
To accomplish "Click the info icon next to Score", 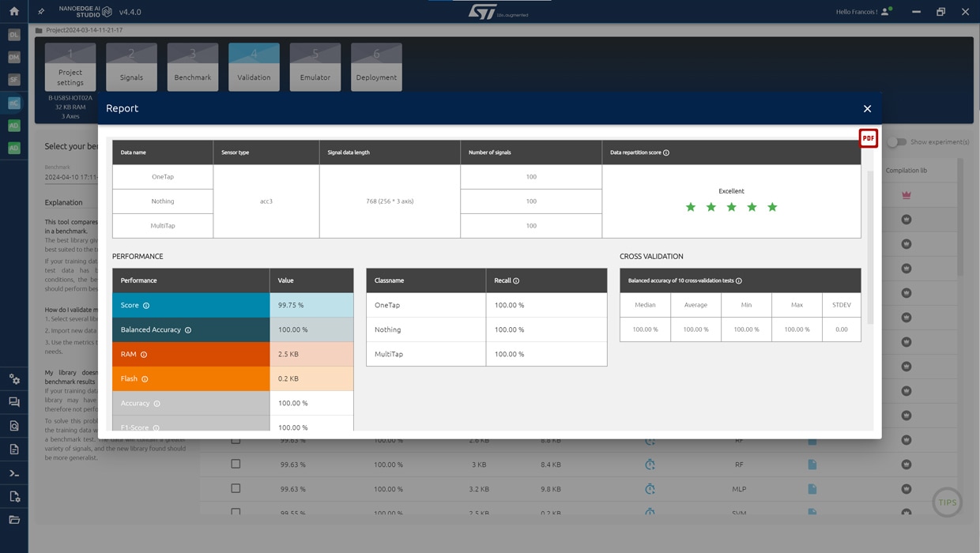I will point(146,306).
